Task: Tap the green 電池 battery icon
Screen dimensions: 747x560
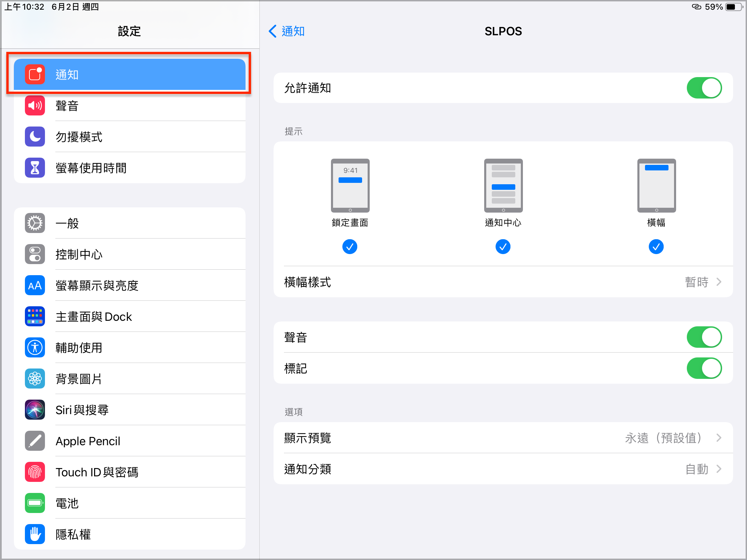Action: point(35,503)
